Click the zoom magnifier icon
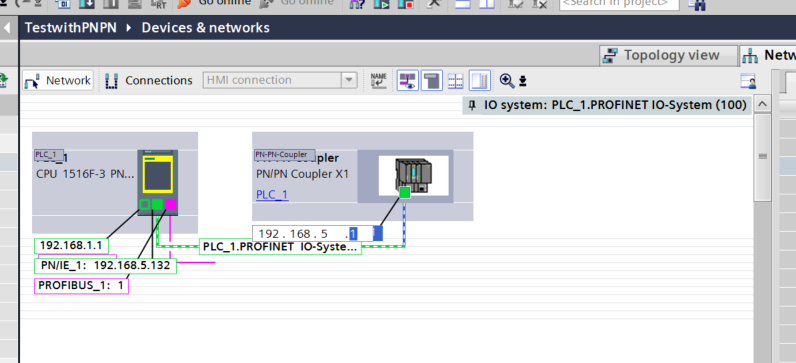The height and width of the screenshot is (363, 796). tap(506, 80)
